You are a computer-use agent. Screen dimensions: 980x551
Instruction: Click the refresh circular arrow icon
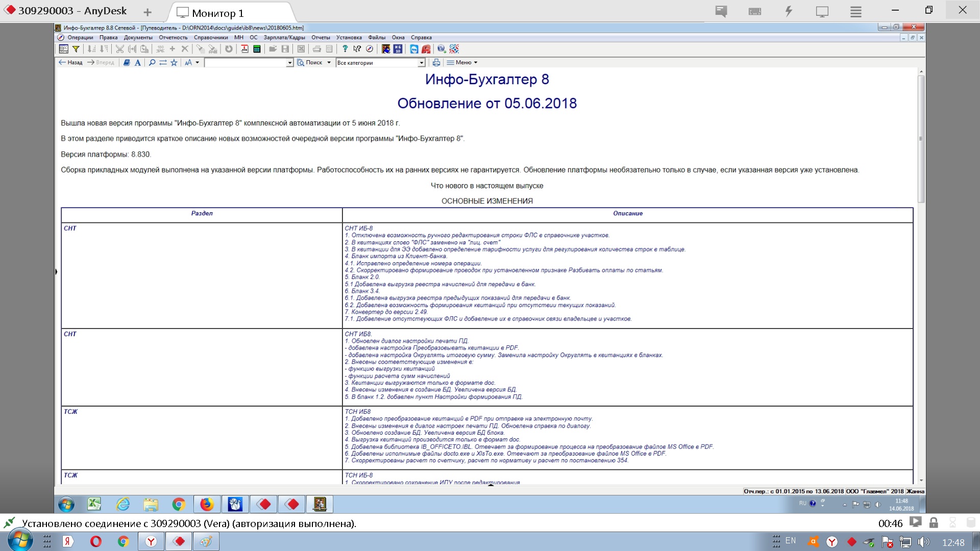(229, 49)
